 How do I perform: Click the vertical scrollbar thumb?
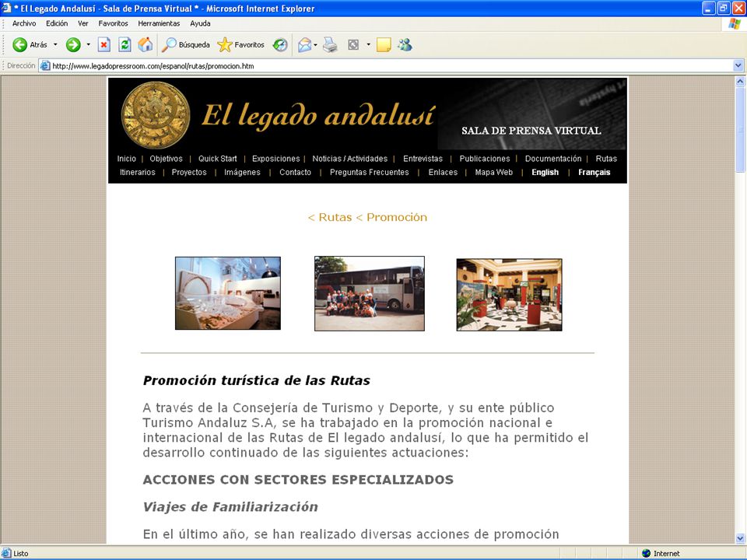(740, 130)
